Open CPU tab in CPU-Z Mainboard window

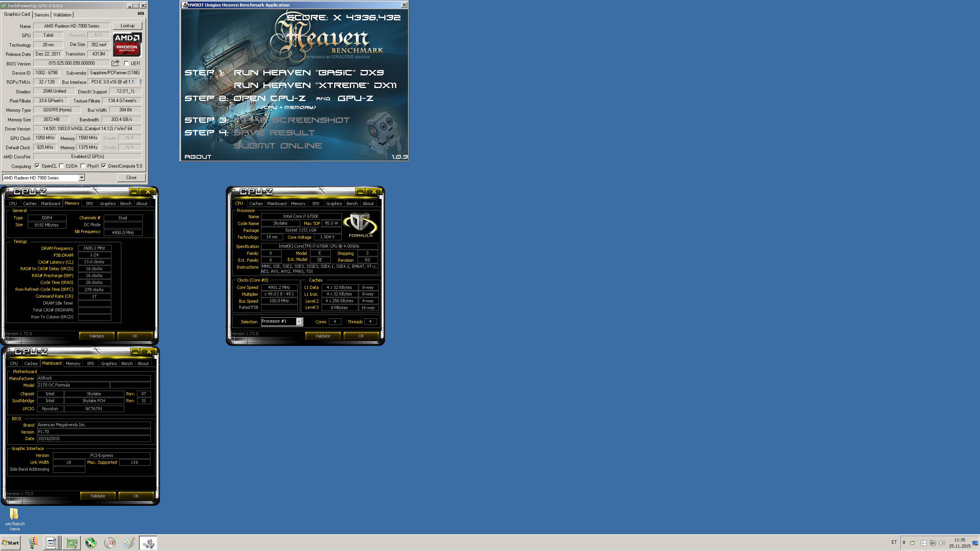tap(14, 364)
